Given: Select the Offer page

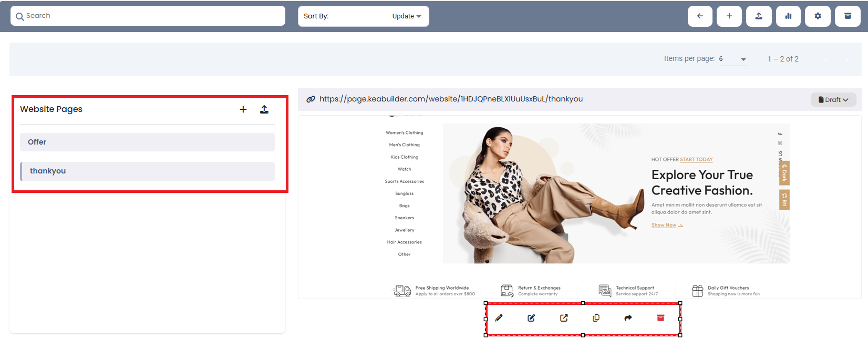Looking at the screenshot, I should pos(147,142).
